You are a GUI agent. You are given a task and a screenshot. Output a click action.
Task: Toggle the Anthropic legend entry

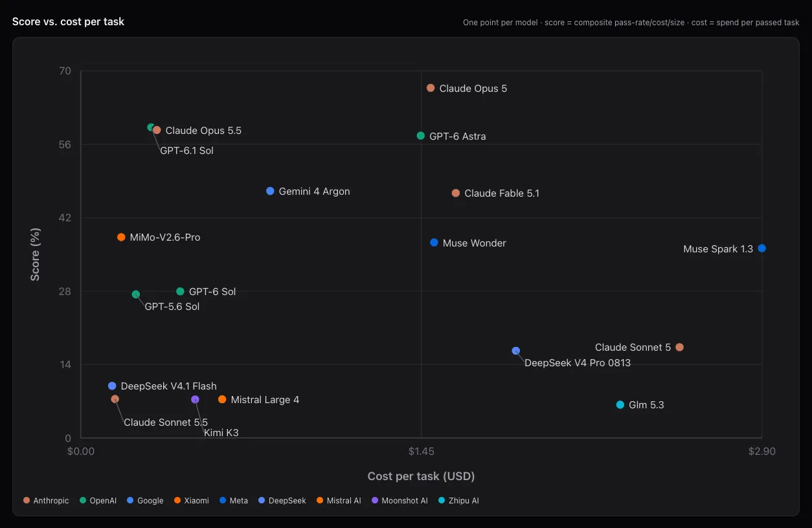click(46, 501)
